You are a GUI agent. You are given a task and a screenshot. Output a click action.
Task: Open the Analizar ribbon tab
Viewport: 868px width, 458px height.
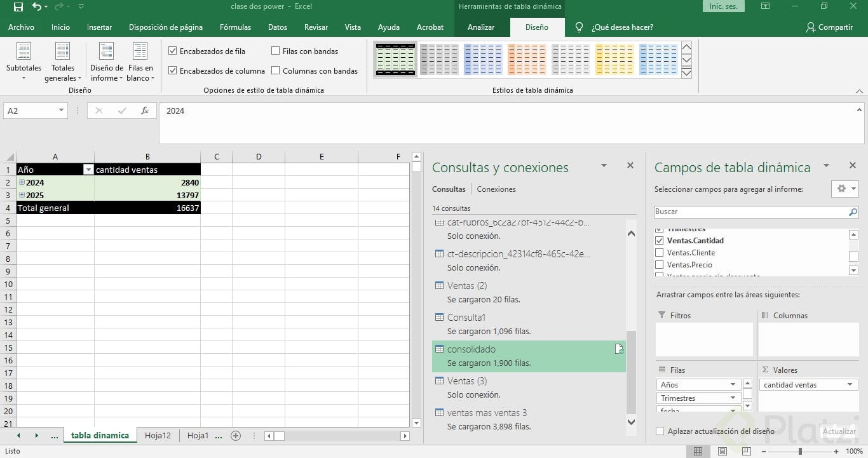480,27
